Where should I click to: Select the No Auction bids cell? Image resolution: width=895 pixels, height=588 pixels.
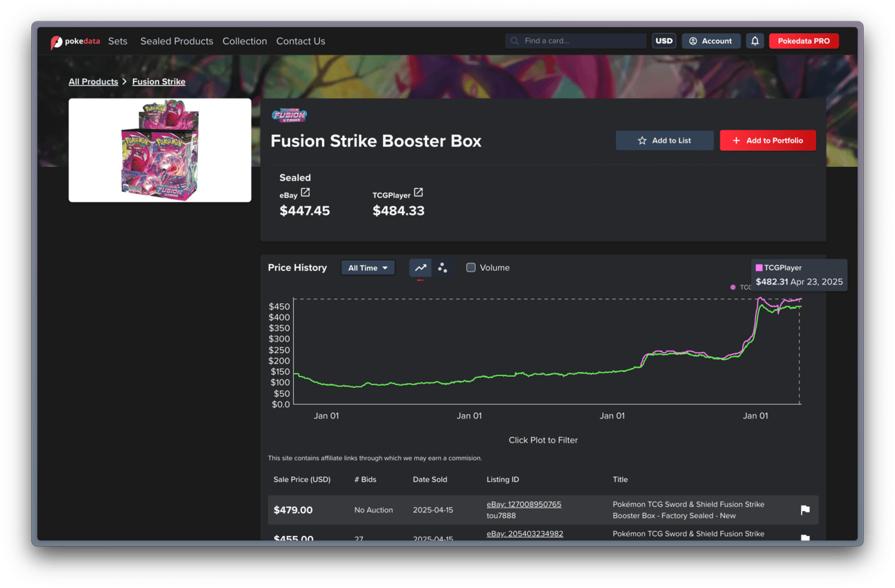point(373,510)
